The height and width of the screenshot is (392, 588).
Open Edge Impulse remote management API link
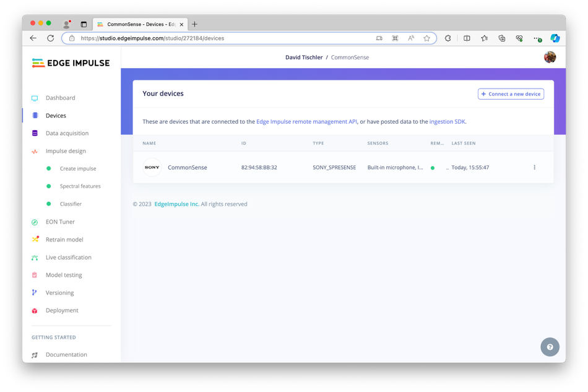[307, 121]
